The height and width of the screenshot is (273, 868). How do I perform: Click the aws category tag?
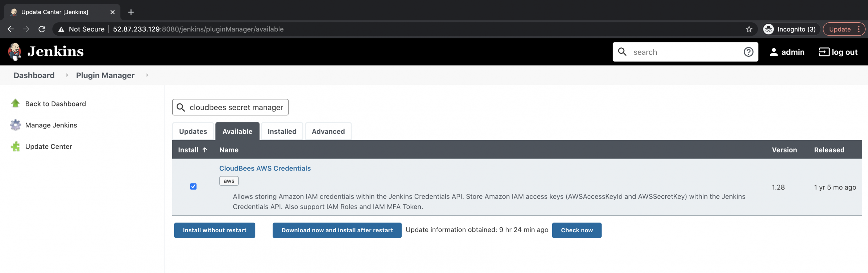pos(229,181)
